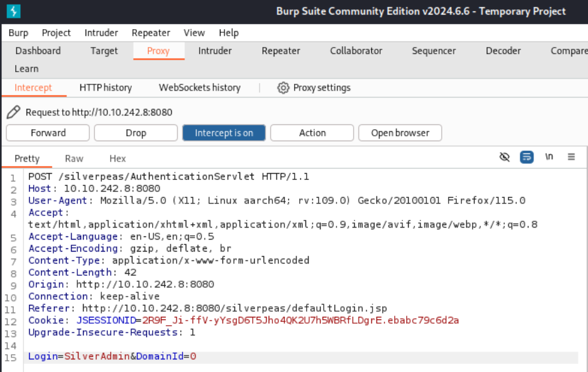Click the Open browser button
Viewport: 588px width, 372px height.
(400, 132)
